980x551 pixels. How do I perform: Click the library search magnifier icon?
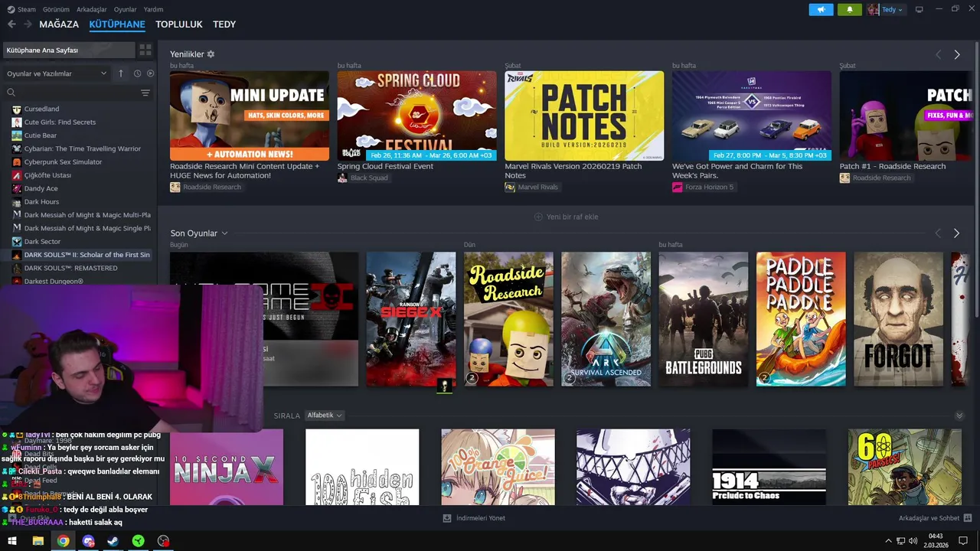tap(11, 93)
